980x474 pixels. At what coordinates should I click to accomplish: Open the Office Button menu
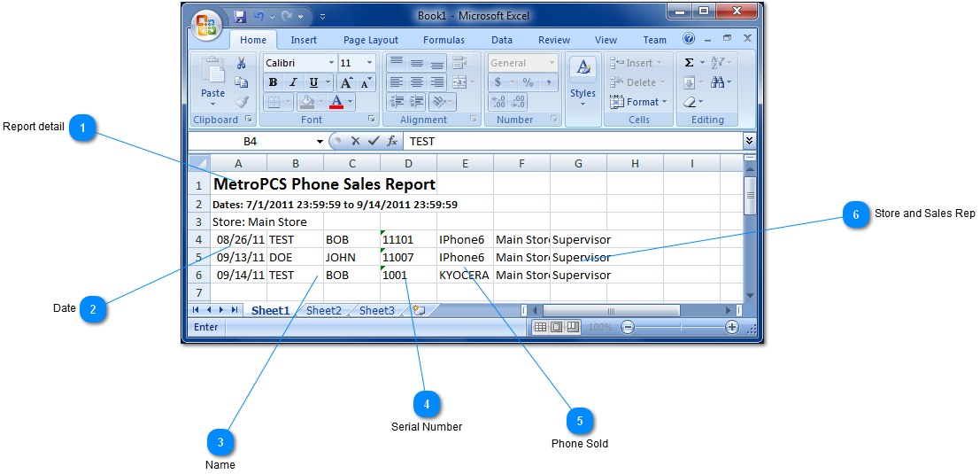(x=206, y=25)
